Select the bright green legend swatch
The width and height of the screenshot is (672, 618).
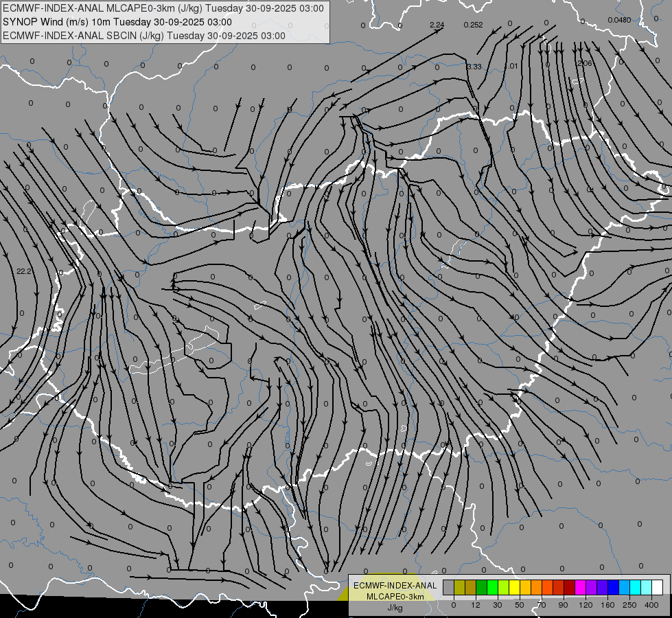tap(492, 587)
